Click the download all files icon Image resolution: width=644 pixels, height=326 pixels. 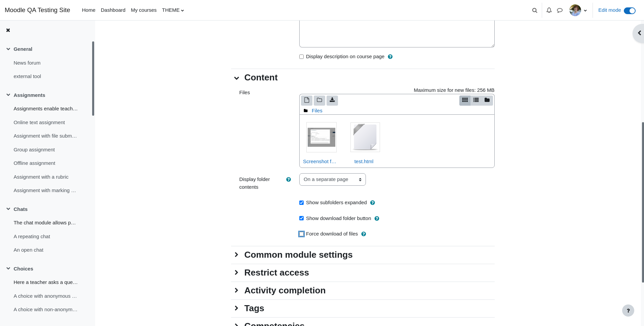(x=332, y=100)
